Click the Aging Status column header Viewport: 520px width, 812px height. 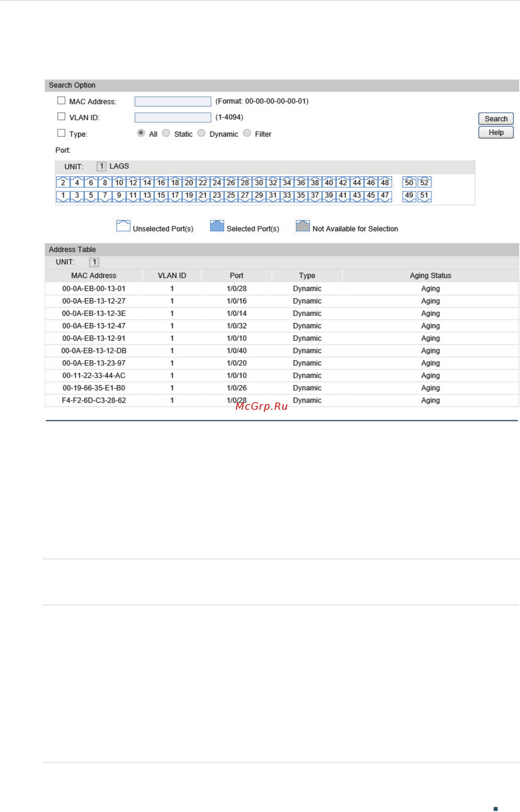431,275
